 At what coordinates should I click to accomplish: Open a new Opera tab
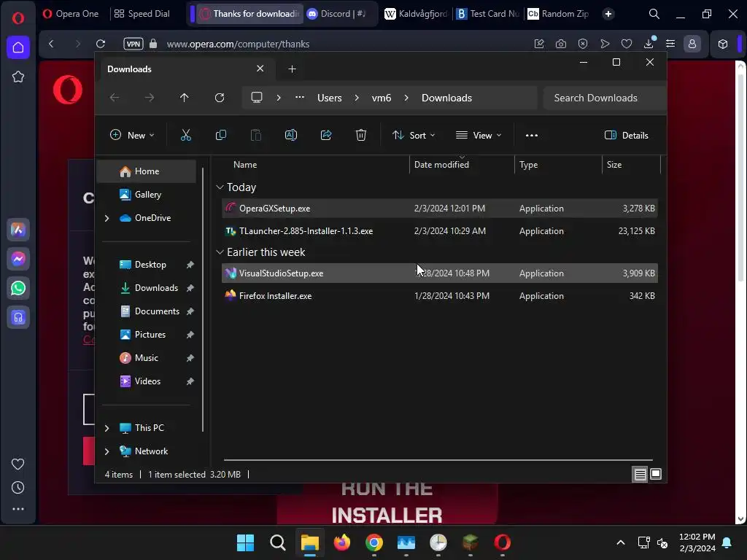click(x=608, y=14)
